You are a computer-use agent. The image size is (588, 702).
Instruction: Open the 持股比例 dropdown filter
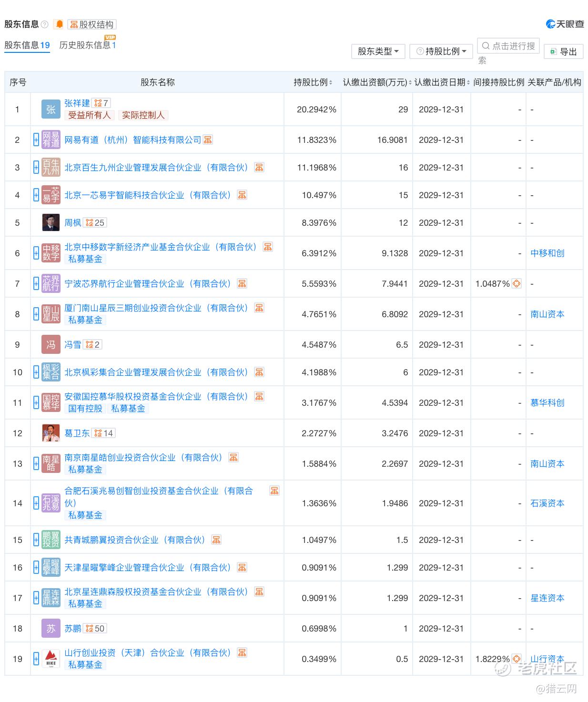441,51
